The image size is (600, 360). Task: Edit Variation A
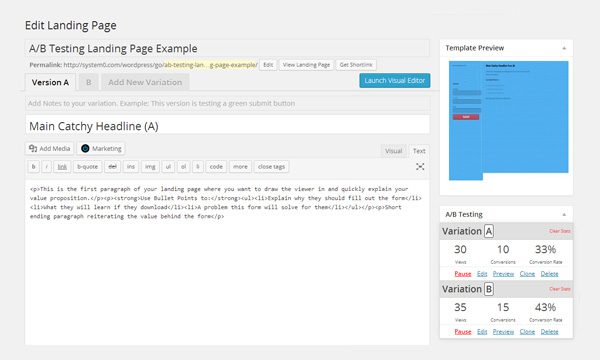pos(482,274)
